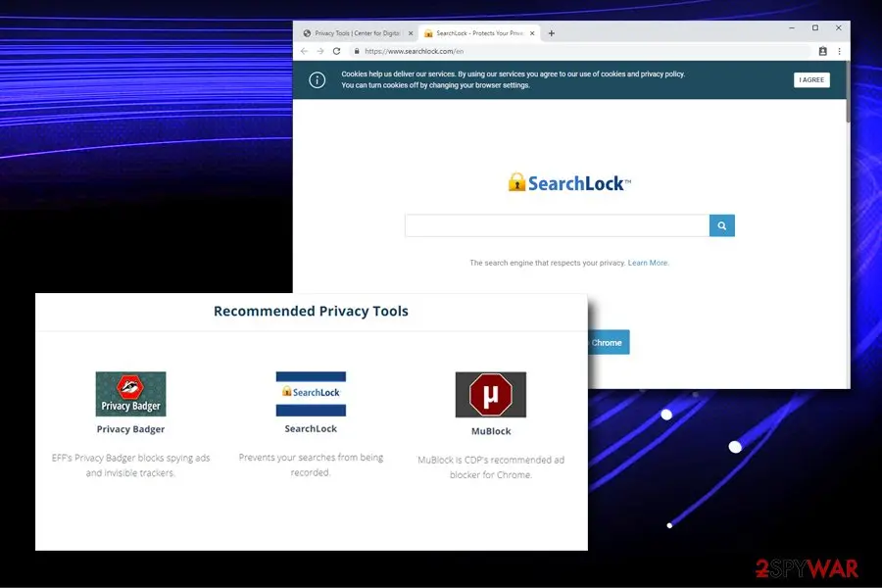Open the browser profile icon
This screenshot has width=882, height=588.
click(x=822, y=51)
